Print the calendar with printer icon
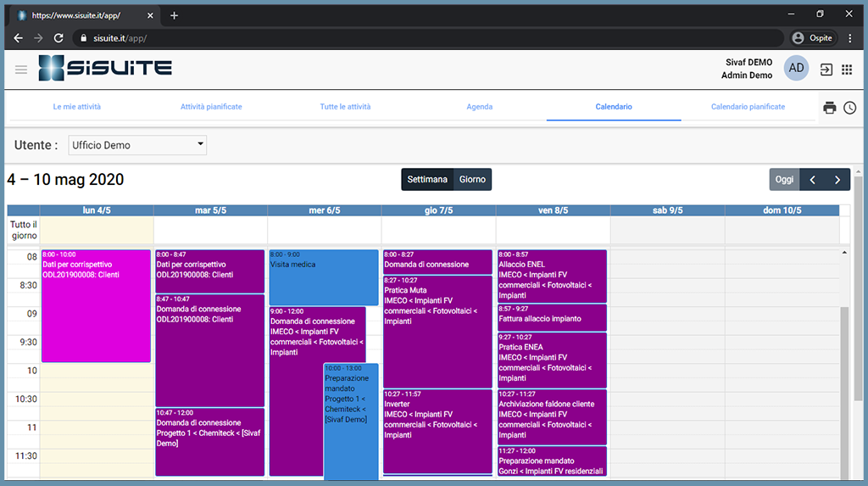The width and height of the screenshot is (868, 486). coord(829,108)
